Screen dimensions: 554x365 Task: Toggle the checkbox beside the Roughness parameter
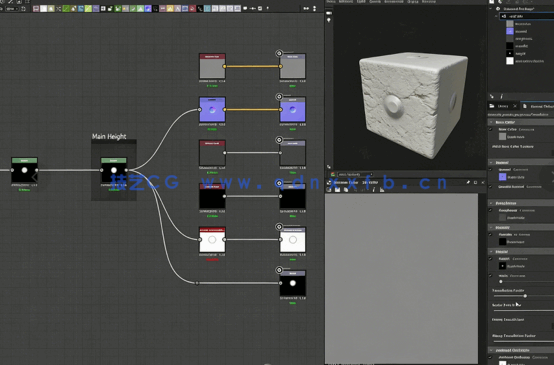[x=490, y=210]
